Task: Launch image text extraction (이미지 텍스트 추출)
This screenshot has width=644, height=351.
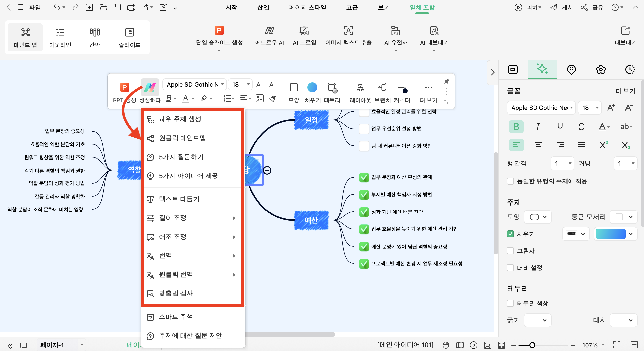Action: (x=348, y=36)
